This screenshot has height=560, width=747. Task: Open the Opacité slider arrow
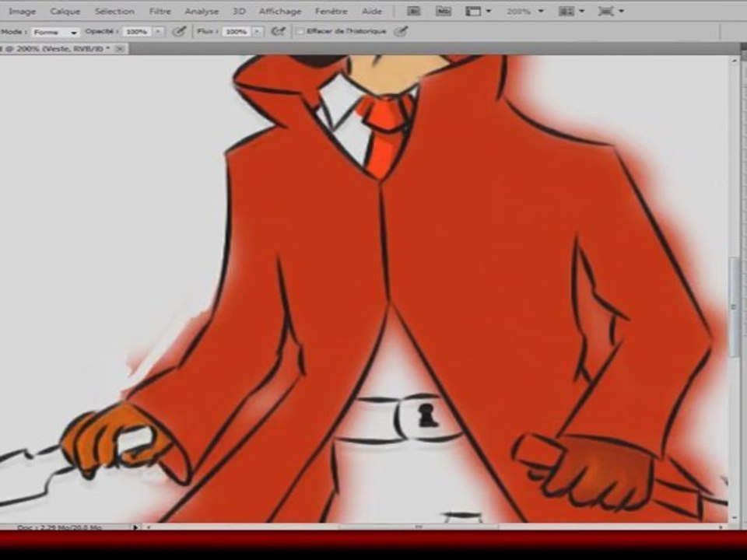[x=158, y=32]
